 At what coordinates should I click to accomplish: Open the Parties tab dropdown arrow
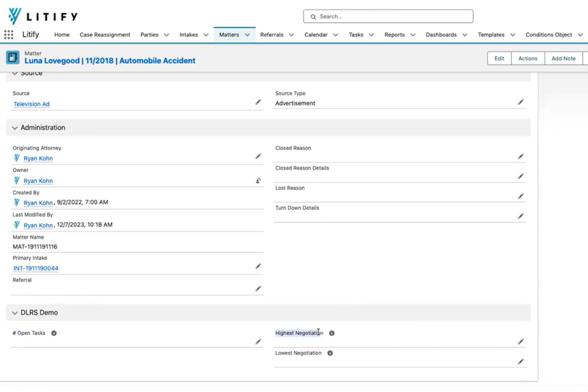tap(166, 35)
